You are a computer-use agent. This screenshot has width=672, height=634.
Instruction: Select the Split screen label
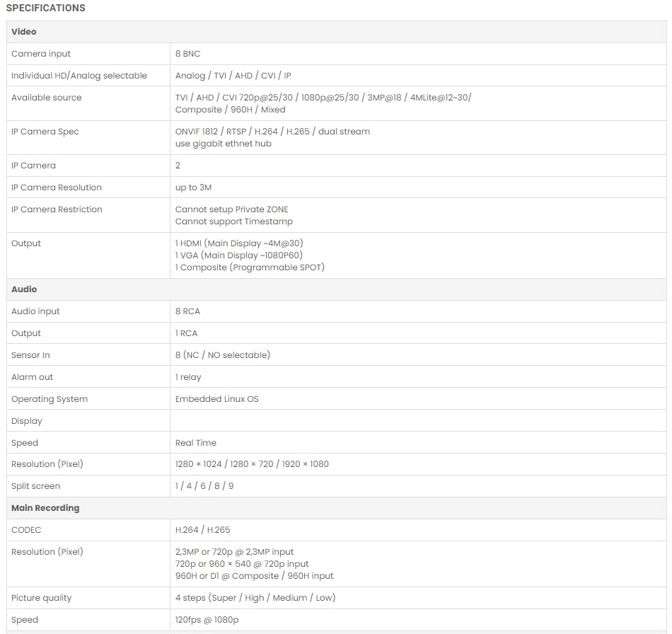[35, 486]
